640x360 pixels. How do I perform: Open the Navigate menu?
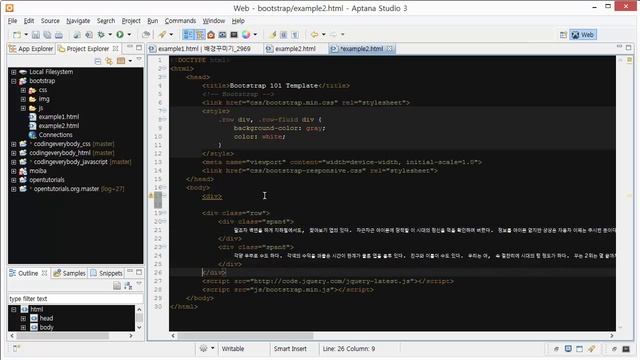coord(78,21)
